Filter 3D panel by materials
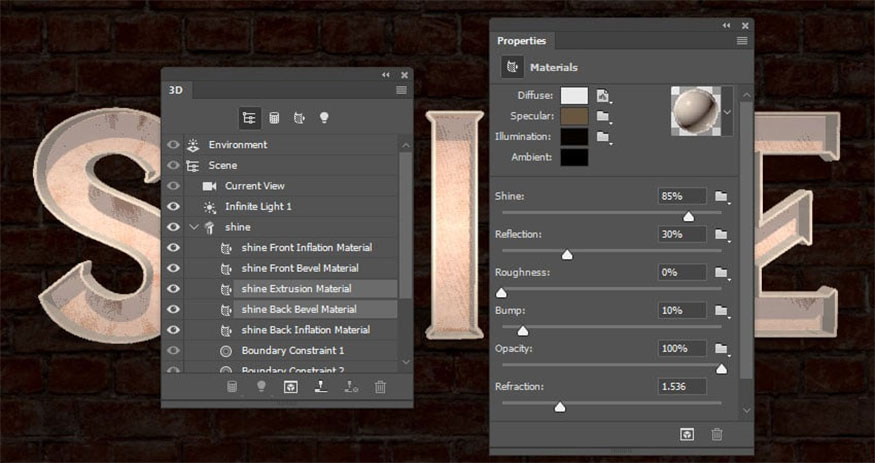This screenshot has width=875, height=463. pos(299,117)
